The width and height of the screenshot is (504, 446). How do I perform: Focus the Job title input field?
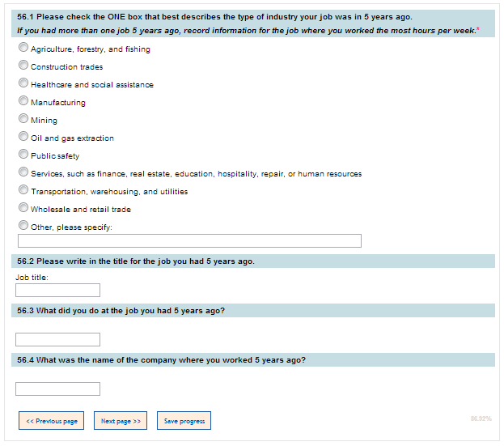pyautogui.click(x=57, y=290)
